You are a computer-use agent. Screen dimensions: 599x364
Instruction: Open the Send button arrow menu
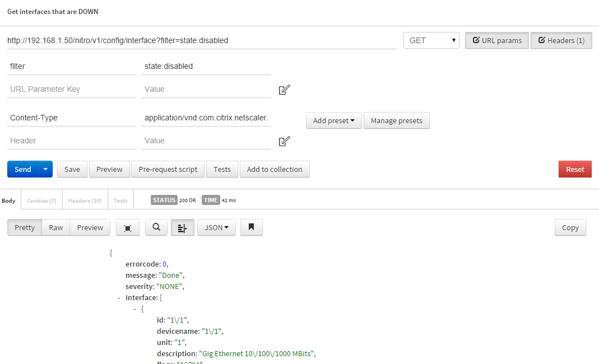pyautogui.click(x=45, y=169)
